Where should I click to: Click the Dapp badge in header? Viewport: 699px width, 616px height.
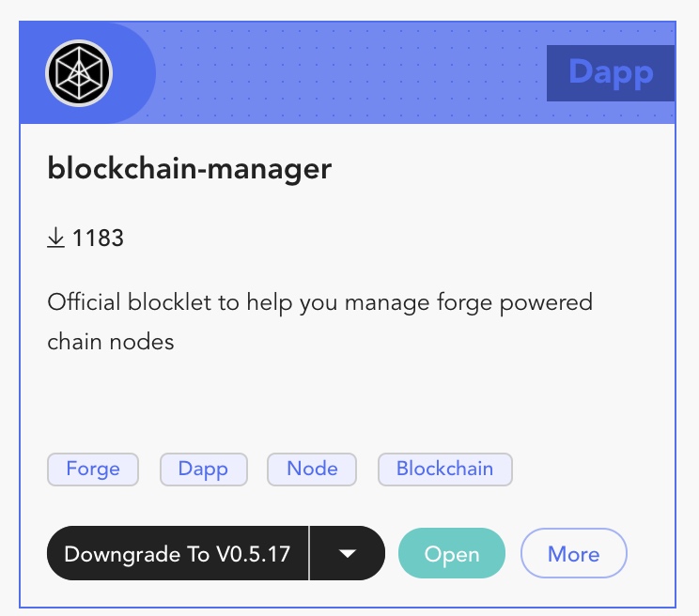[x=611, y=72]
